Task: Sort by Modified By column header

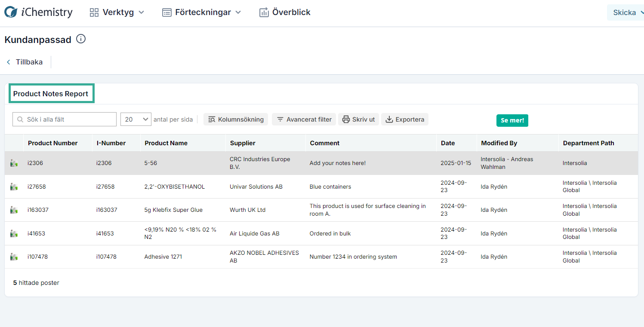Action: [x=499, y=143]
